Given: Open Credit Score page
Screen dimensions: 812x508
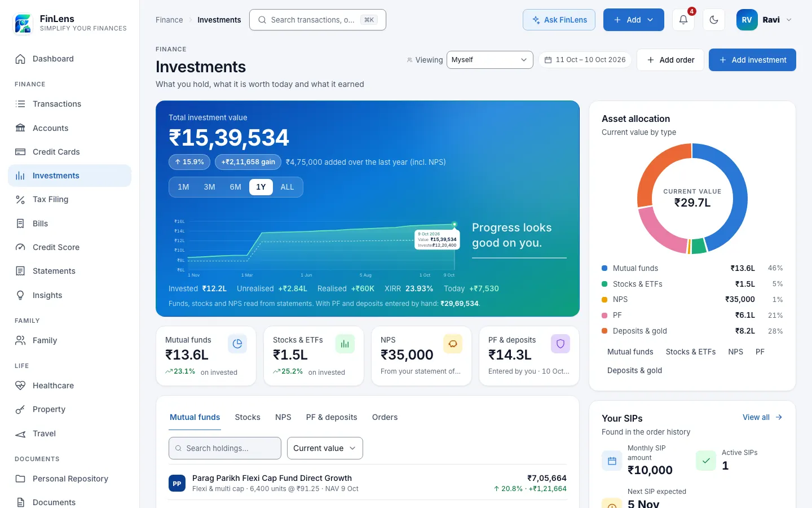Looking at the screenshot, I should click(69, 247).
